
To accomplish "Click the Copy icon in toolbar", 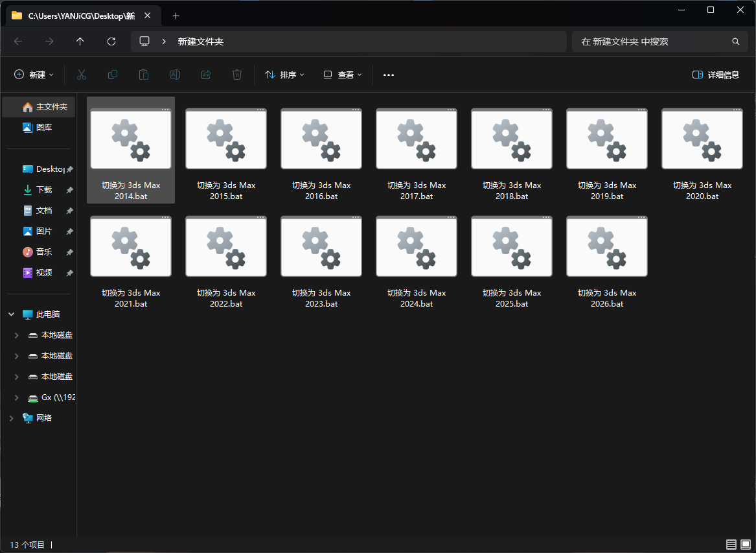I will pyautogui.click(x=113, y=75).
